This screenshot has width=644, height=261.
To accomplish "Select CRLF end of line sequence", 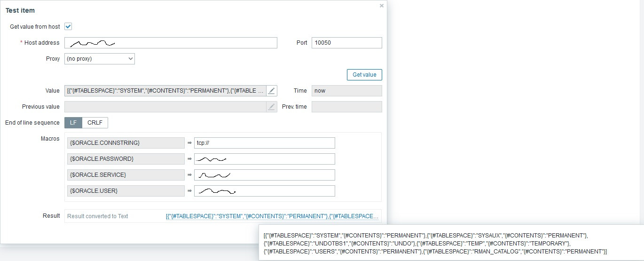I will 95,123.
